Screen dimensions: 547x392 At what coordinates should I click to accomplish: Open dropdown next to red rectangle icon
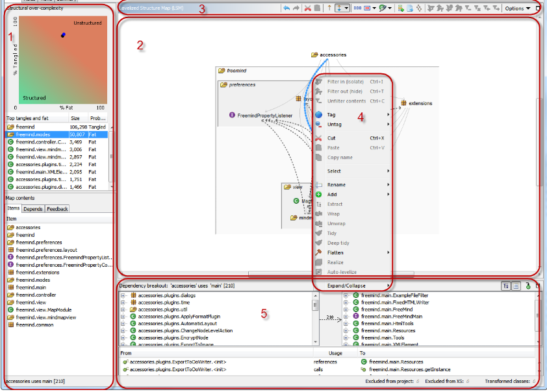[374, 8]
